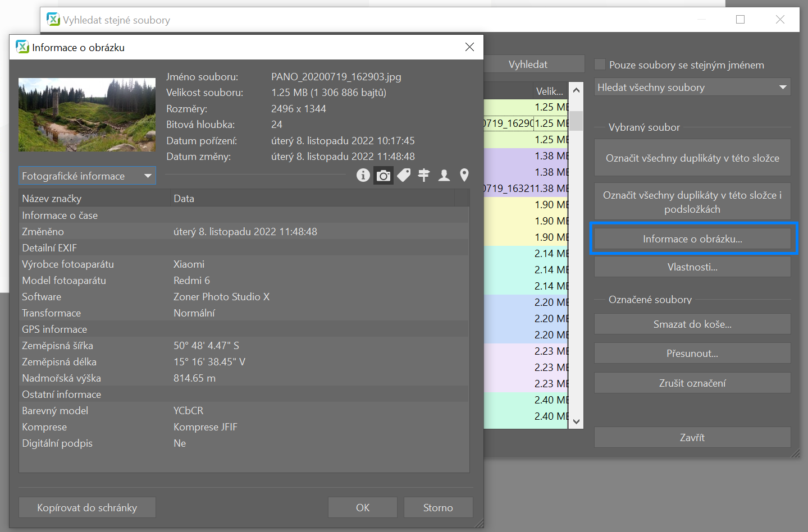Open the basic info icon tab

(363, 176)
